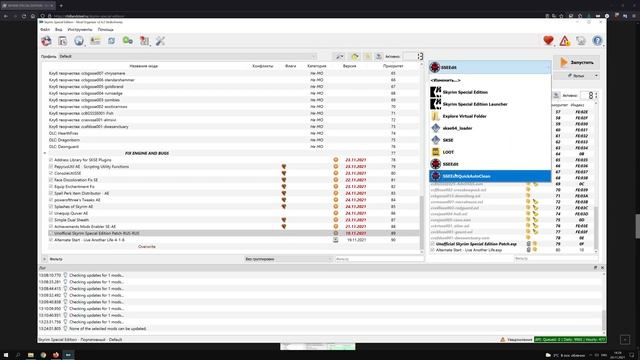Sort by the Название мода column header

pyautogui.click(x=144, y=66)
